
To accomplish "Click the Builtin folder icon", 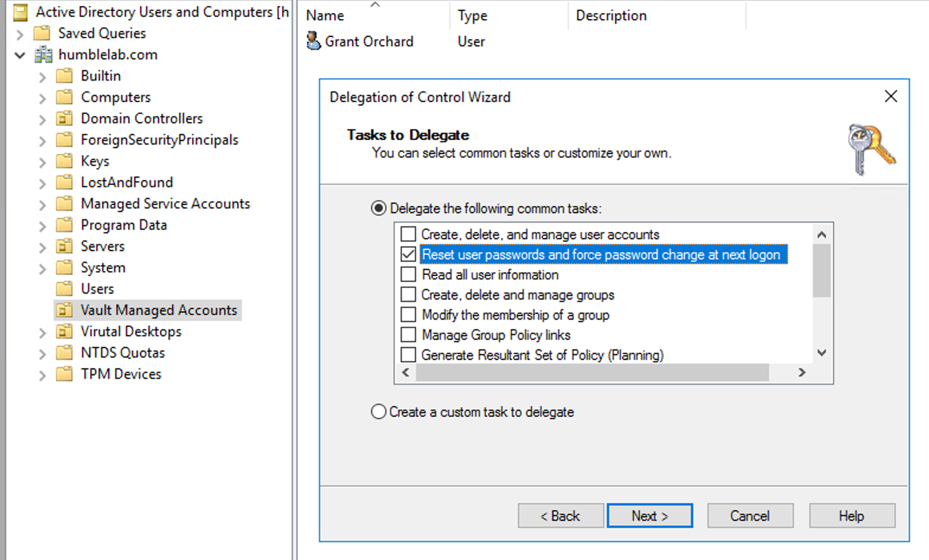I will pyautogui.click(x=64, y=76).
